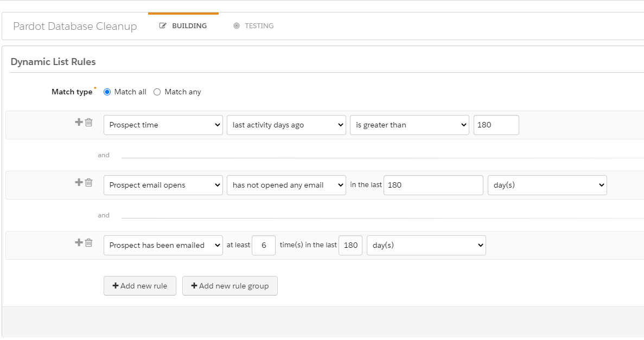Click the Add new rule group button
This screenshot has width=644, height=340.
point(230,286)
